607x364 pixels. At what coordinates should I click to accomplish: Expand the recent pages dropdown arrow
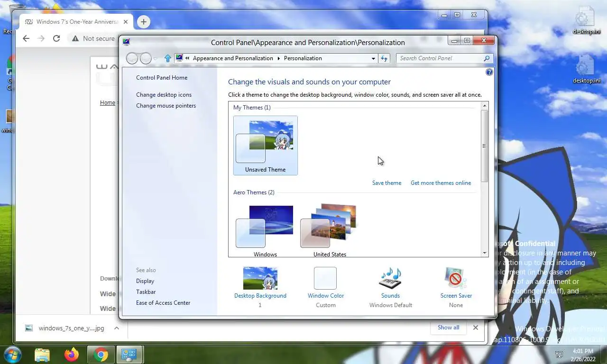(x=156, y=59)
